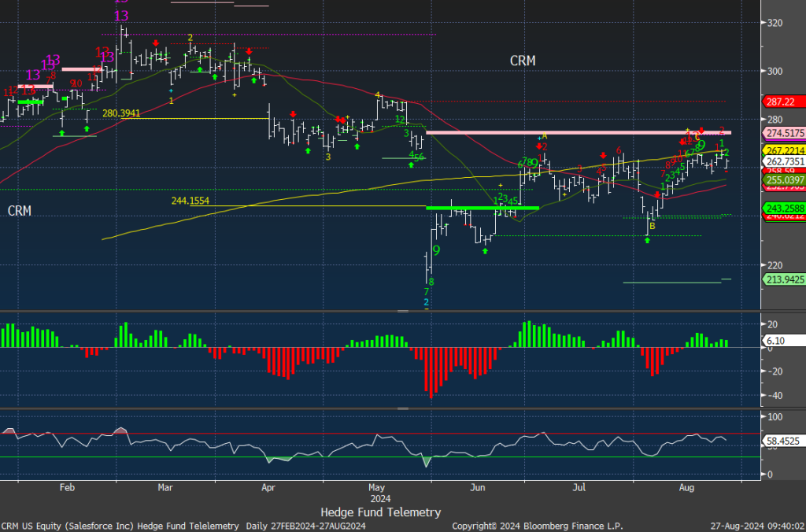
Task: Select the 220 price axis tick
Action: (775, 265)
